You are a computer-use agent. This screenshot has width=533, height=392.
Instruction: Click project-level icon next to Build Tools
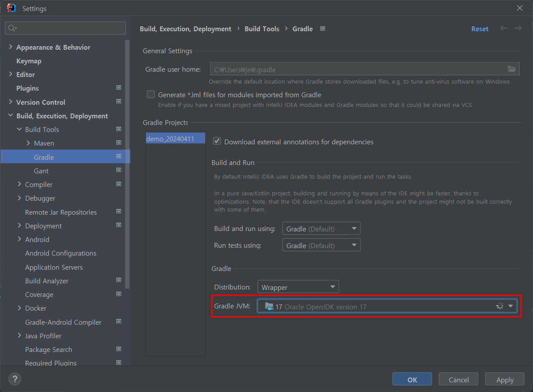coord(118,129)
